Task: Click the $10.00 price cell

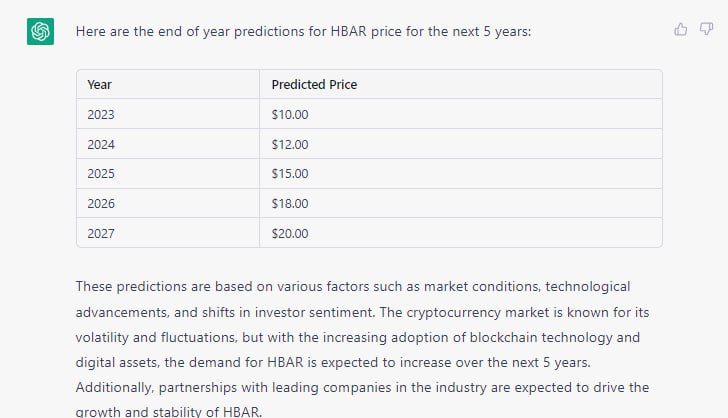Action: tap(461, 114)
